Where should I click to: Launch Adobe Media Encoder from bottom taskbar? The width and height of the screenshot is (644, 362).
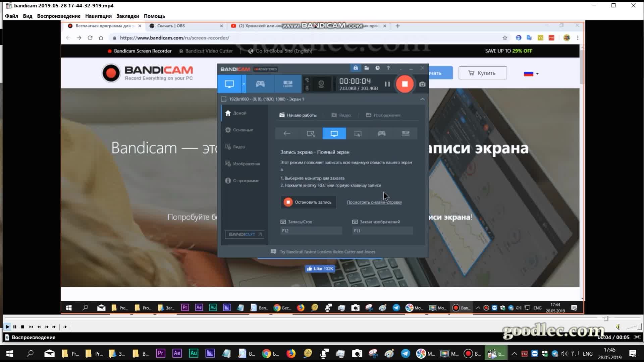click(x=210, y=353)
